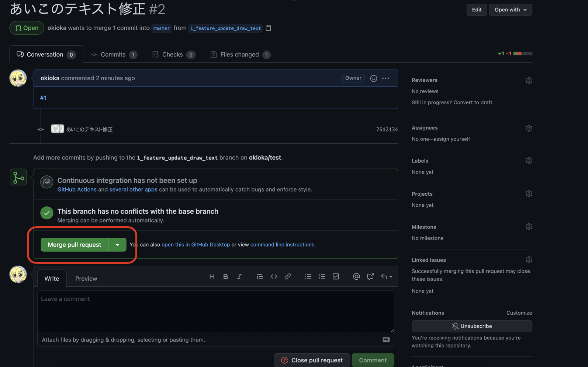Click inside the Leave a comment field
This screenshot has width=588, height=367.
216,312
